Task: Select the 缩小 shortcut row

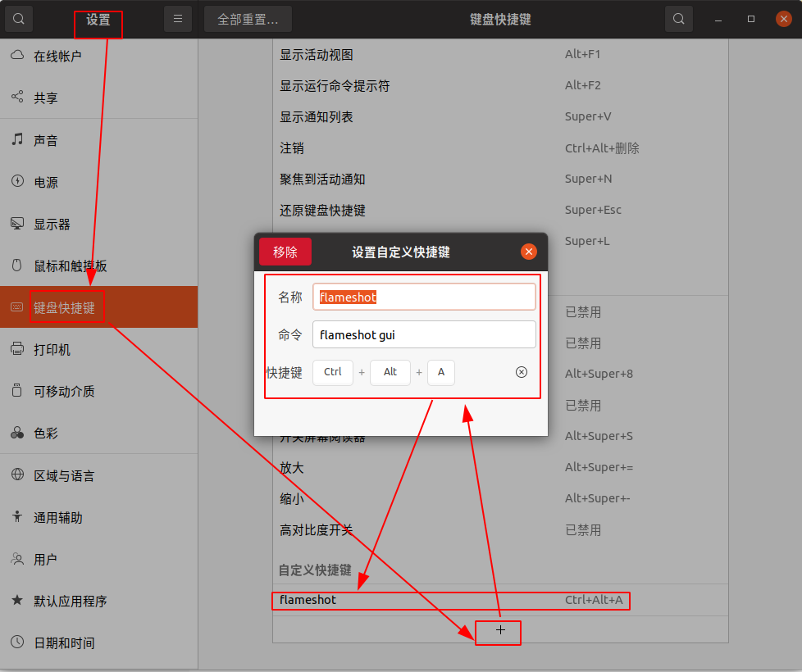Action: (x=500, y=498)
